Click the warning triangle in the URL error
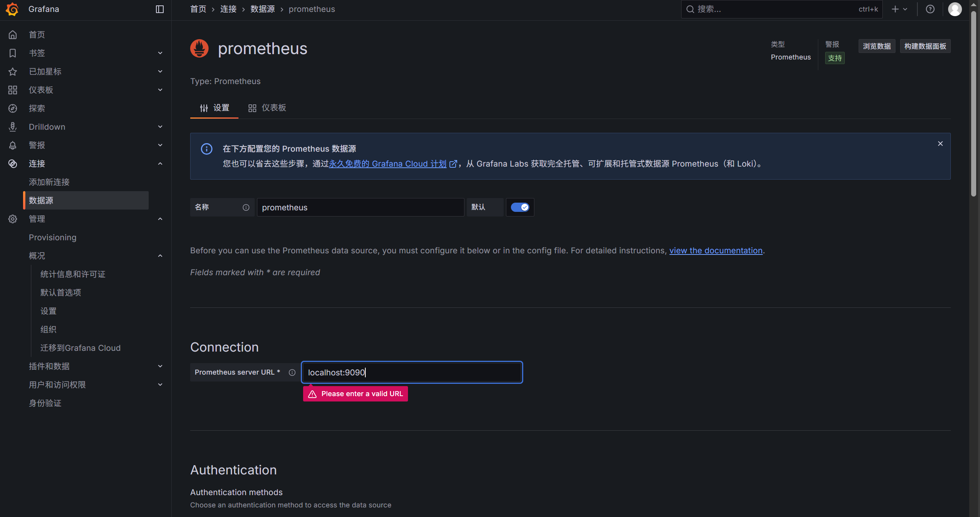980x517 pixels. [312, 394]
